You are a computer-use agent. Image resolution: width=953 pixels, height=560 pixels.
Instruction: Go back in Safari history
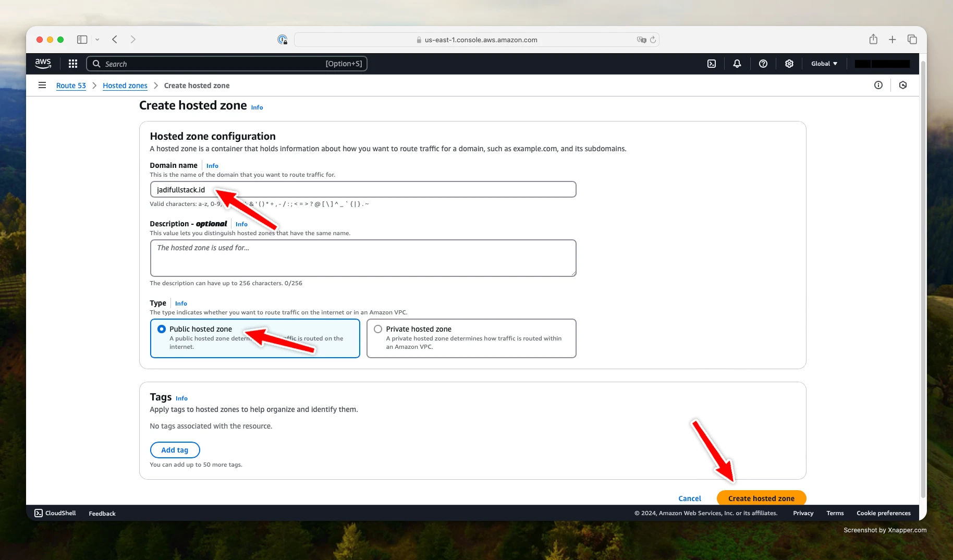tap(115, 40)
